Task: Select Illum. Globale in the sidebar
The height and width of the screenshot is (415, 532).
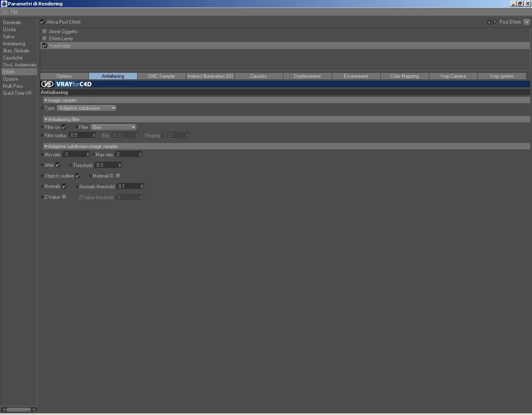Action: coord(16,51)
